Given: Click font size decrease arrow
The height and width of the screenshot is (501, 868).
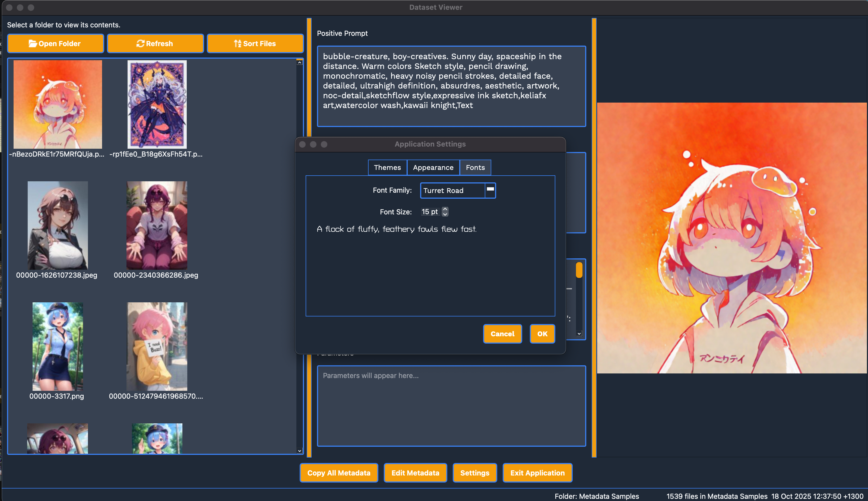Looking at the screenshot, I should [x=445, y=214].
